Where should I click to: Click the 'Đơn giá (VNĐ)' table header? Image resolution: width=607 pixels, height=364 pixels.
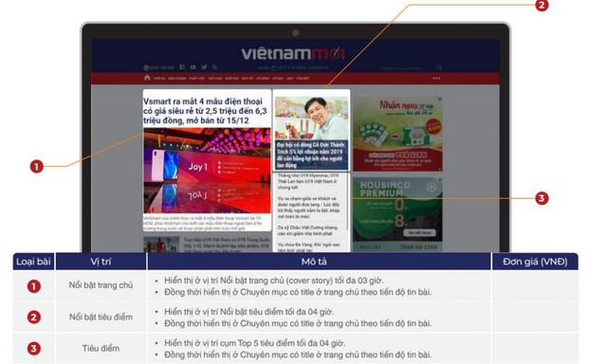(535, 262)
